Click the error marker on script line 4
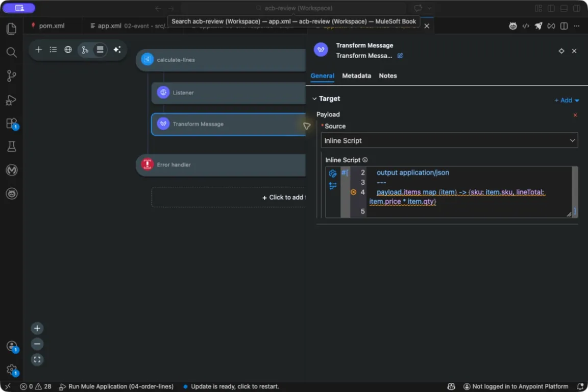 pos(353,192)
